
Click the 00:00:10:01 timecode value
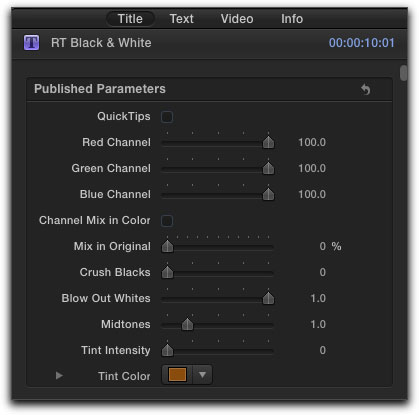(362, 43)
